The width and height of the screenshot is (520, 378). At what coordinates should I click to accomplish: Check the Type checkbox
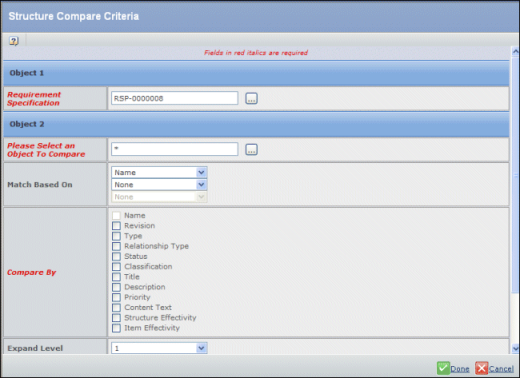coord(116,236)
